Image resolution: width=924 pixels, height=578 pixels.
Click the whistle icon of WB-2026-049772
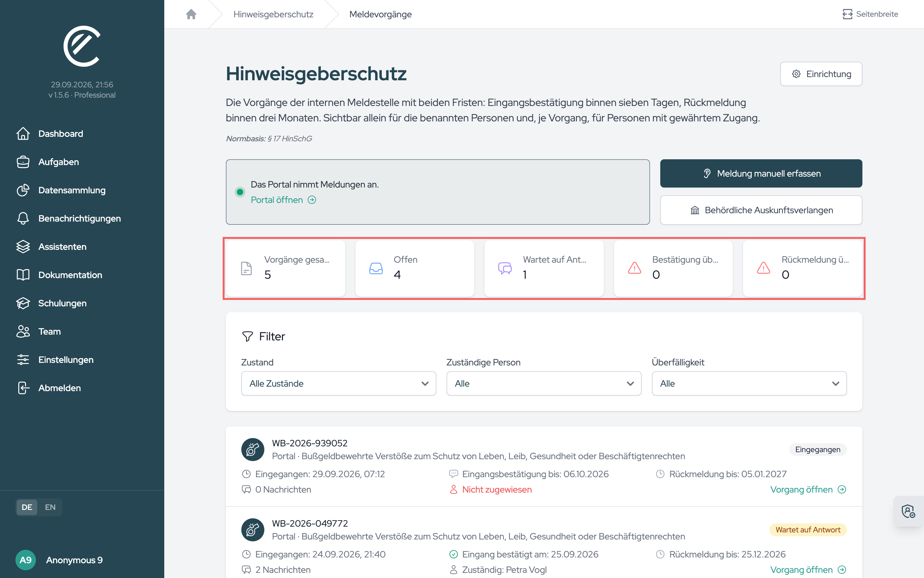[x=253, y=530]
